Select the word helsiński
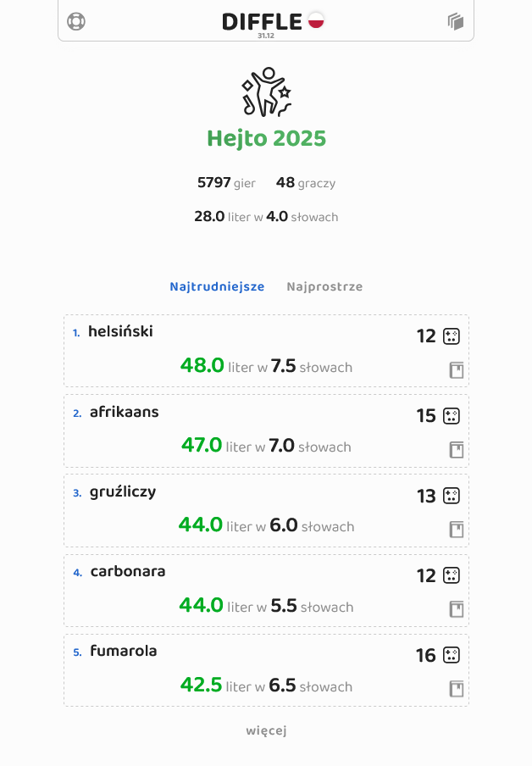Screen dimensions: 532x766 tap(120, 332)
